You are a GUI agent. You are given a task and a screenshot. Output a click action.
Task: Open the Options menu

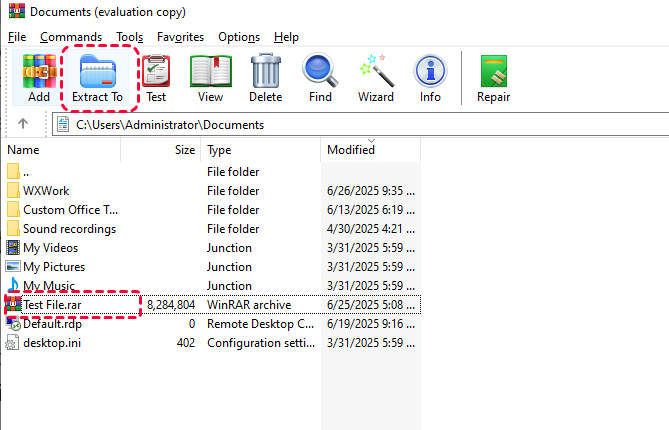(239, 37)
